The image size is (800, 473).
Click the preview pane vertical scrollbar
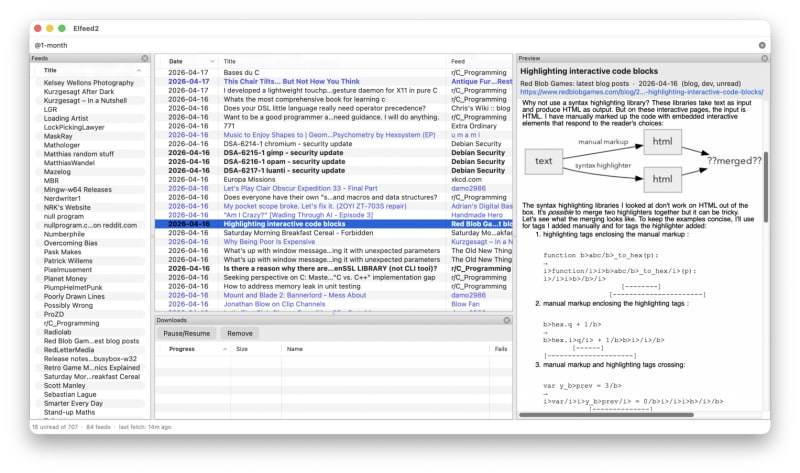[766, 187]
